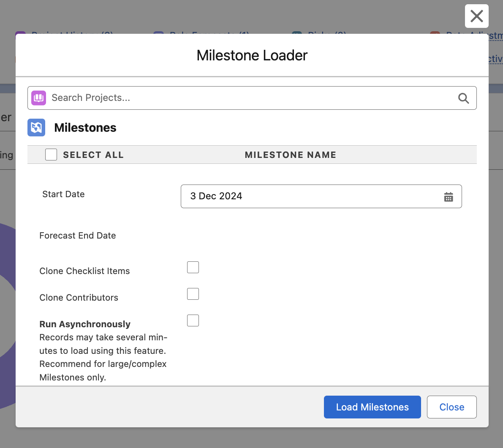Focus the Search Projects input field
This screenshot has height=448, width=503.
[x=252, y=98]
